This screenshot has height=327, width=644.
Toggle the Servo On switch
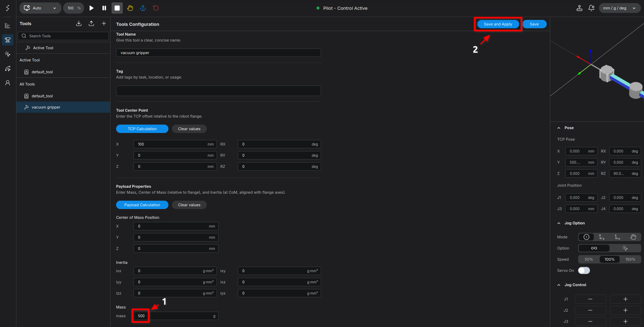point(584,270)
